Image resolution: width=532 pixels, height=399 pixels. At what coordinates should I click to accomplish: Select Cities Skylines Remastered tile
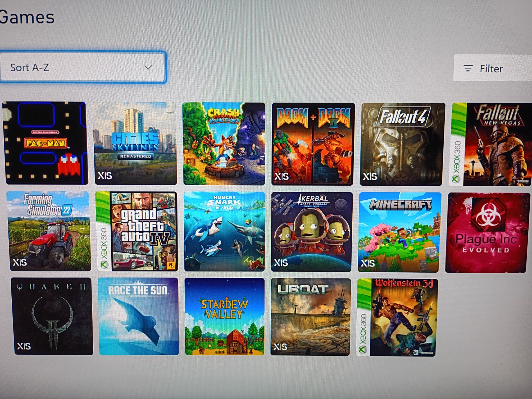click(135, 144)
